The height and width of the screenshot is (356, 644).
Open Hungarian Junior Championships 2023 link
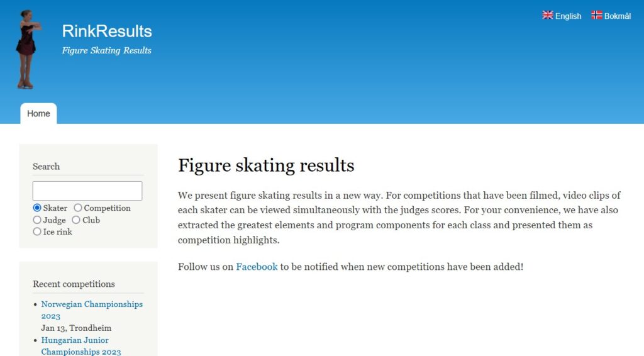81,346
